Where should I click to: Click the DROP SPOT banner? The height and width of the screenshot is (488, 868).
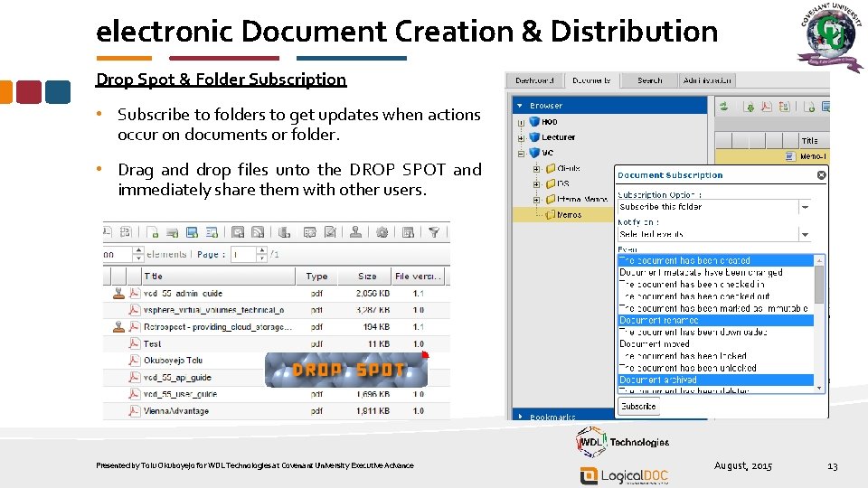tap(346, 370)
